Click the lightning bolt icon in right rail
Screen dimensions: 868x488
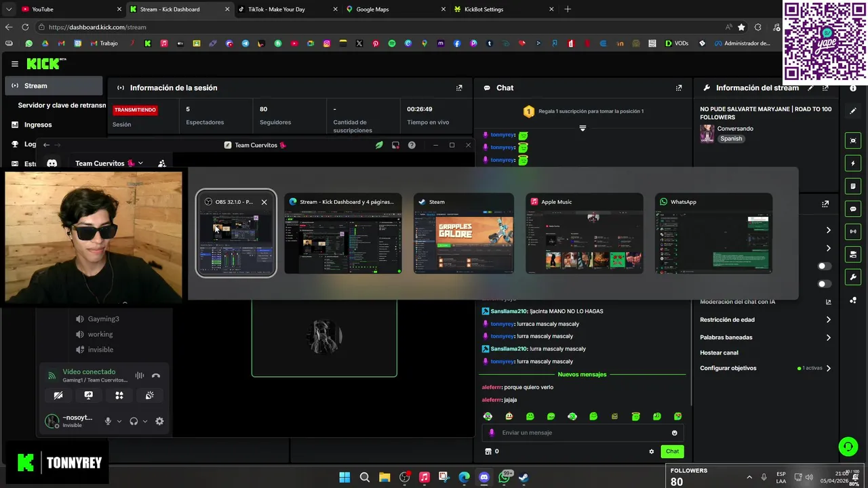[853, 163]
